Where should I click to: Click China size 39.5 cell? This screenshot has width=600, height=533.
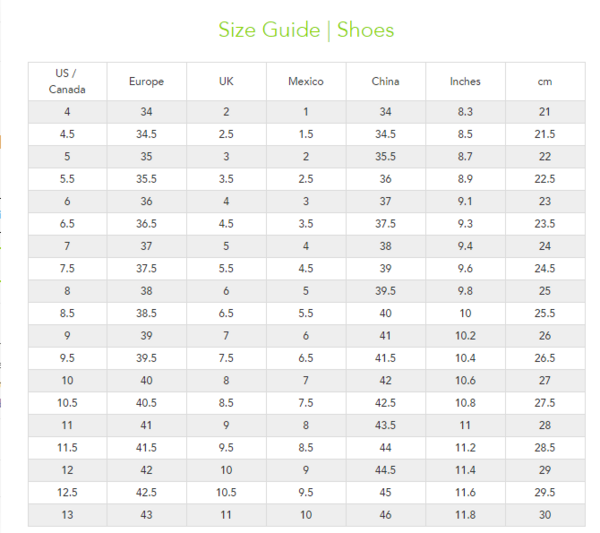(x=385, y=291)
